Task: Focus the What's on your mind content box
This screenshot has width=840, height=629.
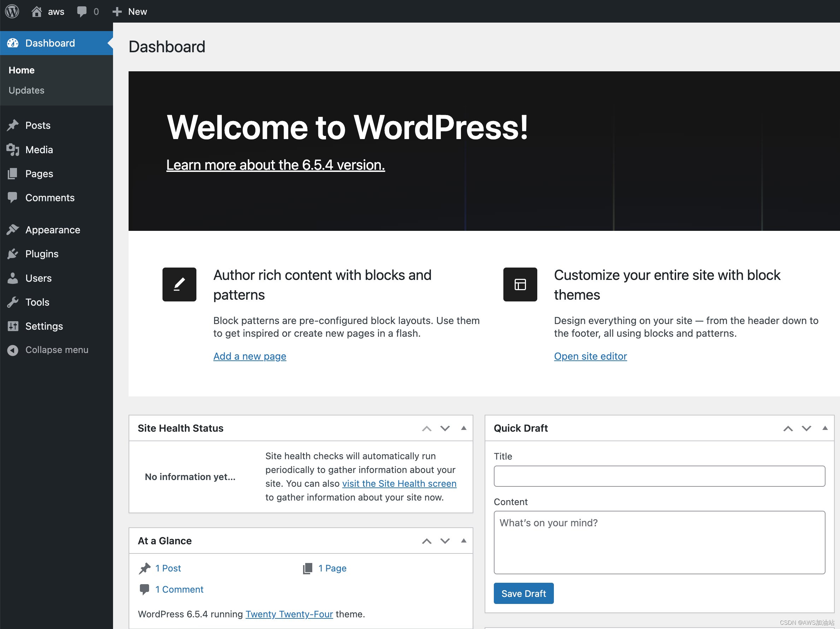Action: (x=659, y=542)
